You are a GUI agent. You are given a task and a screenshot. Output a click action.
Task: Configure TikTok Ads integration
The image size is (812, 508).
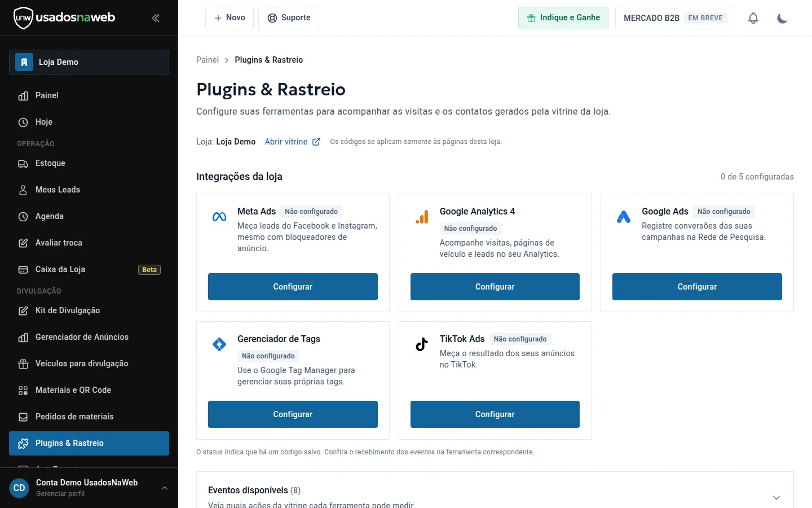pos(495,414)
